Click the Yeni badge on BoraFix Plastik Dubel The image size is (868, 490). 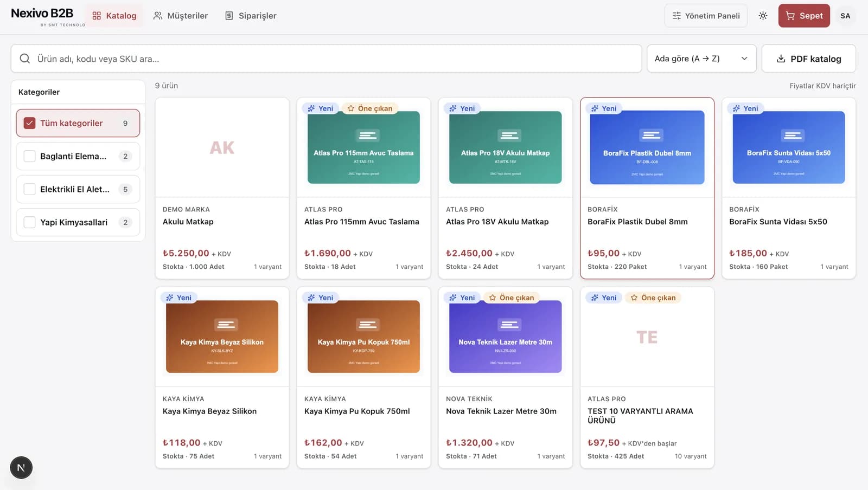604,108
